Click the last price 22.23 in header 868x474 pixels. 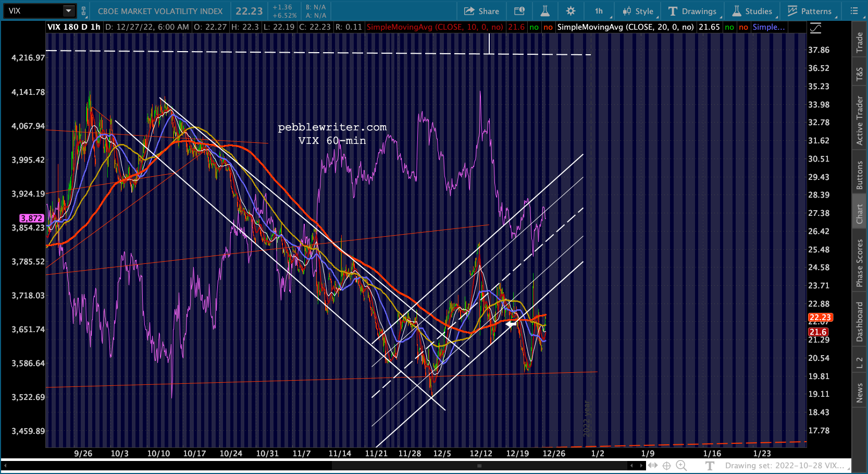(x=249, y=11)
